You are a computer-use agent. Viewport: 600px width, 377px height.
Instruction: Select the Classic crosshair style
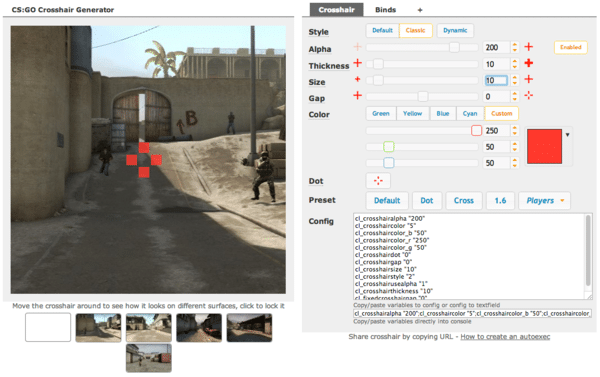[x=416, y=30]
